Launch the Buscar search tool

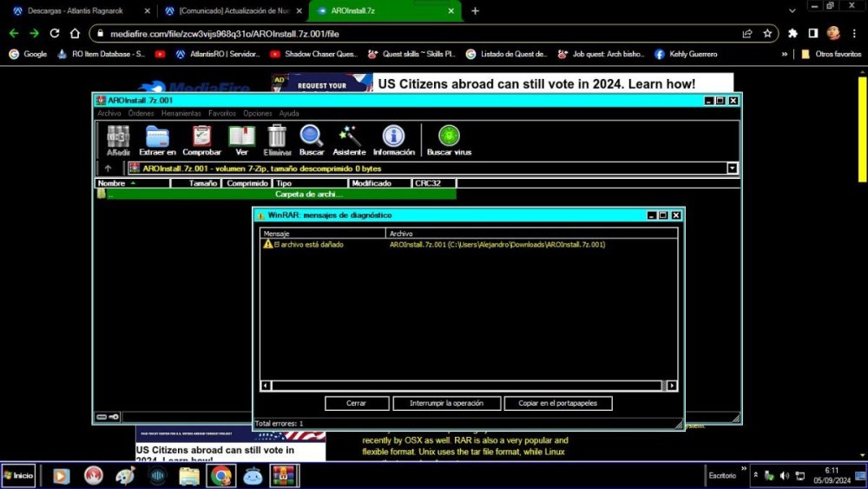pos(312,140)
